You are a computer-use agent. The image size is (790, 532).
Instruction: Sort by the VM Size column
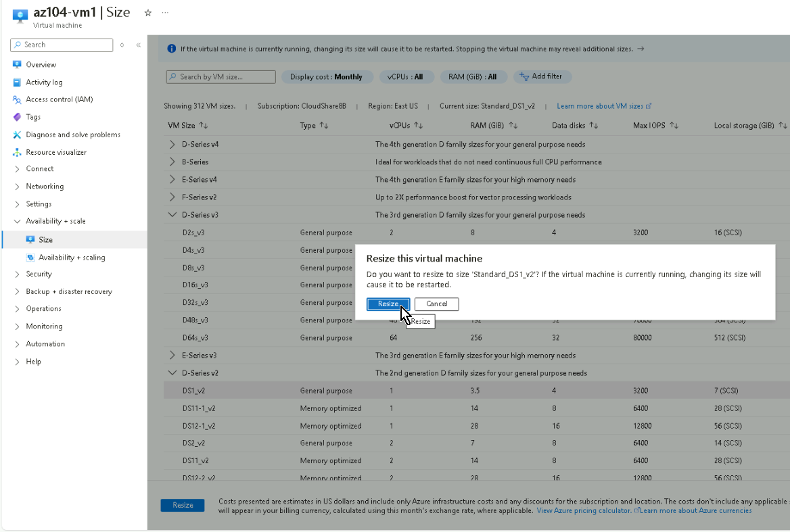(x=187, y=125)
